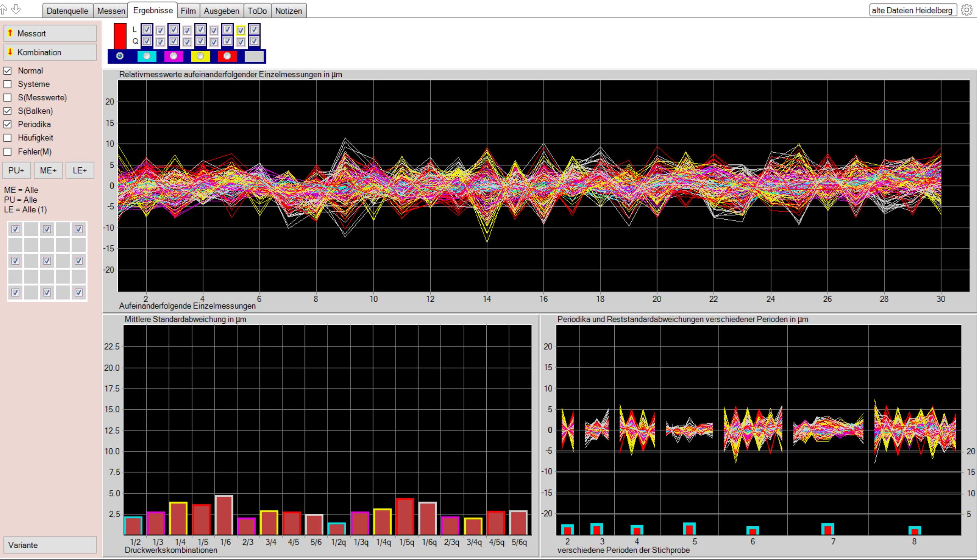Click the 'Aufeinanderfolgende Einzelmessungen' axis label
This screenshot has height=560, width=977.
click(187, 306)
